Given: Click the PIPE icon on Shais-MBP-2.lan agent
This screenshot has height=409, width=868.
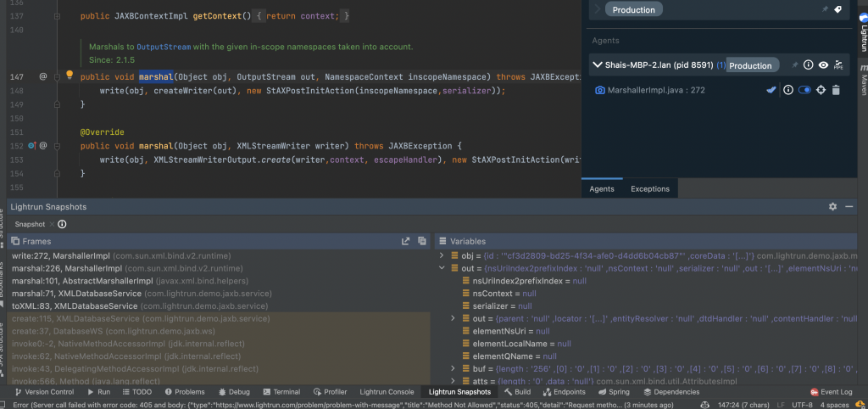Looking at the screenshot, I should point(838,64).
